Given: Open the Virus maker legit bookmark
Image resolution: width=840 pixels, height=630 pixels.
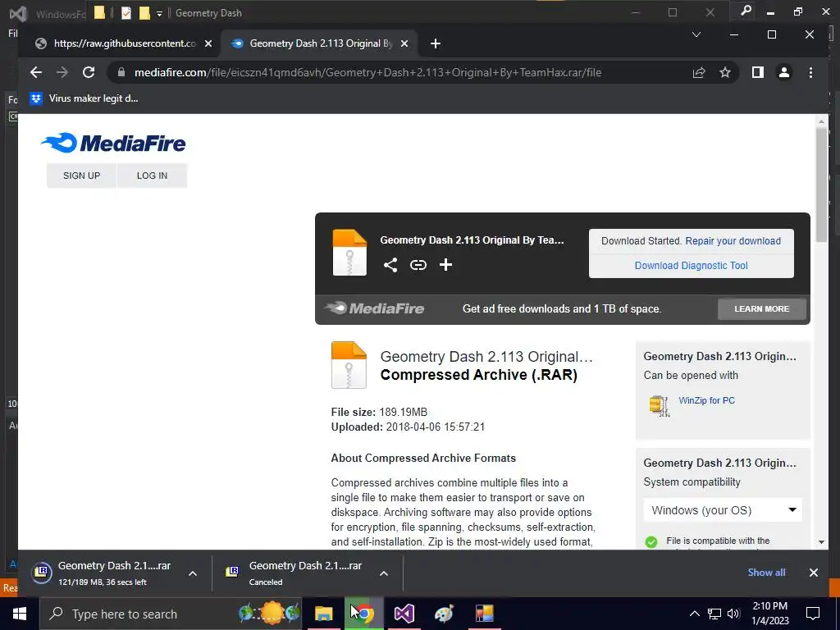Looking at the screenshot, I should tap(84, 98).
